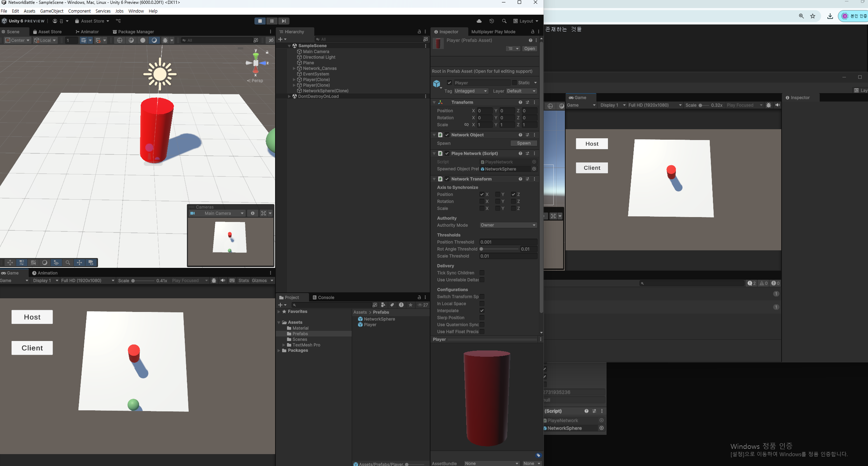This screenshot has height=466, width=868.
Task: Lock the Inspector panel
Action: (532, 32)
